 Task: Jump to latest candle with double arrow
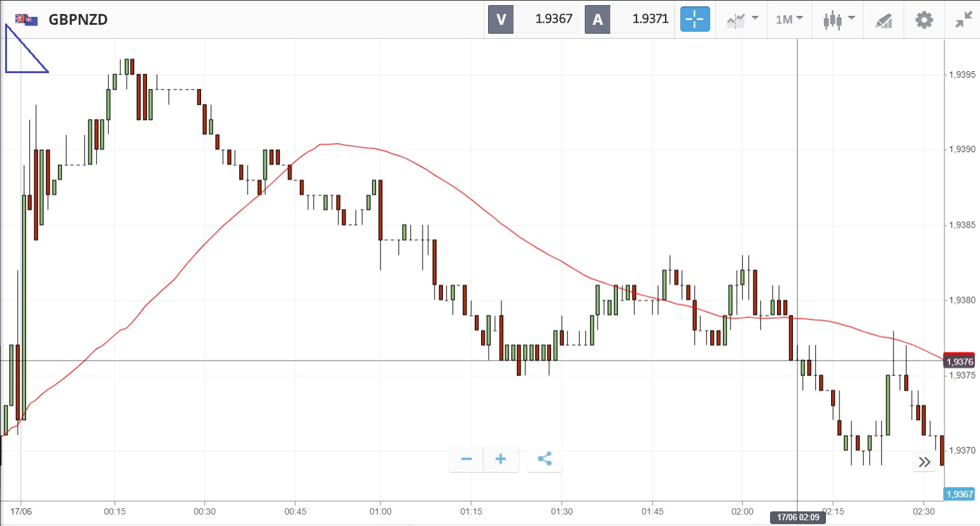pos(925,462)
